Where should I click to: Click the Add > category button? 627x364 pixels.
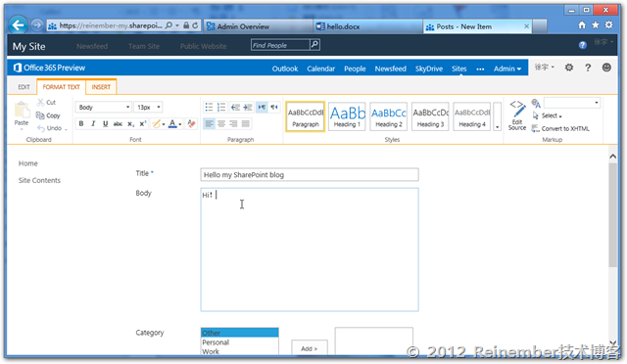tap(310, 347)
